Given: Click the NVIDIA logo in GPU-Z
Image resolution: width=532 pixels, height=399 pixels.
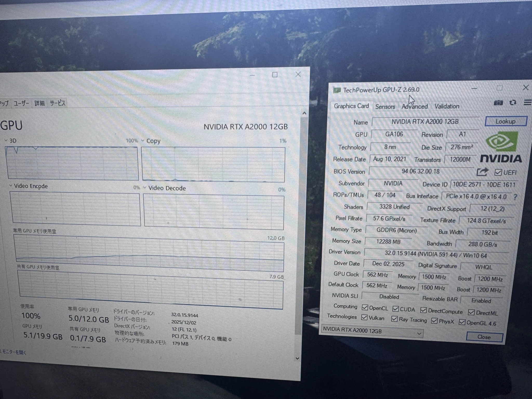Looking at the screenshot, I should click(501, 148).
